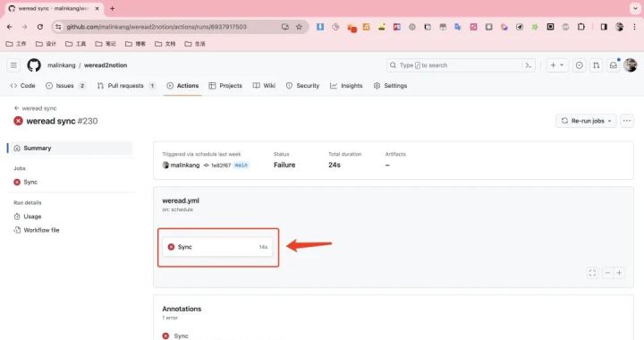The height and width of the screenshot is (340, 644).
Task: Open the last bookmarks bar folder
Action: [x=195, y=44]
